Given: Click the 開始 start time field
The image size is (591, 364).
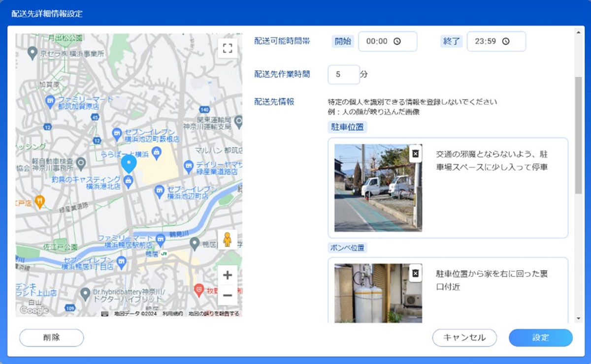Looking at the screenshot, I should pyautogui.click(x=388, y=41).
